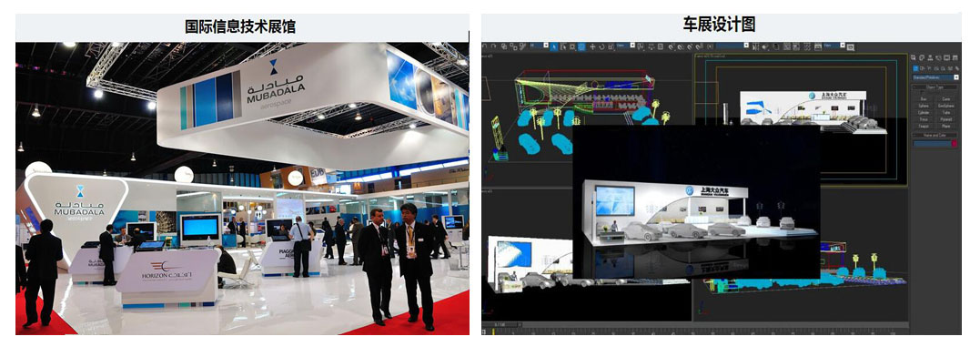Collapse the Object Type rollout
Image resolution: width=980 pixels, height=357 pixels.
[x=935, y=87]
